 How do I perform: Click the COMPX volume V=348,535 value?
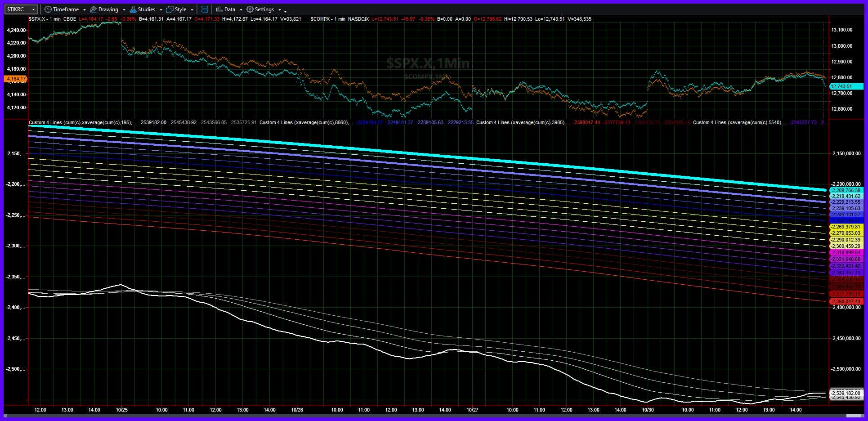(580, 19)
